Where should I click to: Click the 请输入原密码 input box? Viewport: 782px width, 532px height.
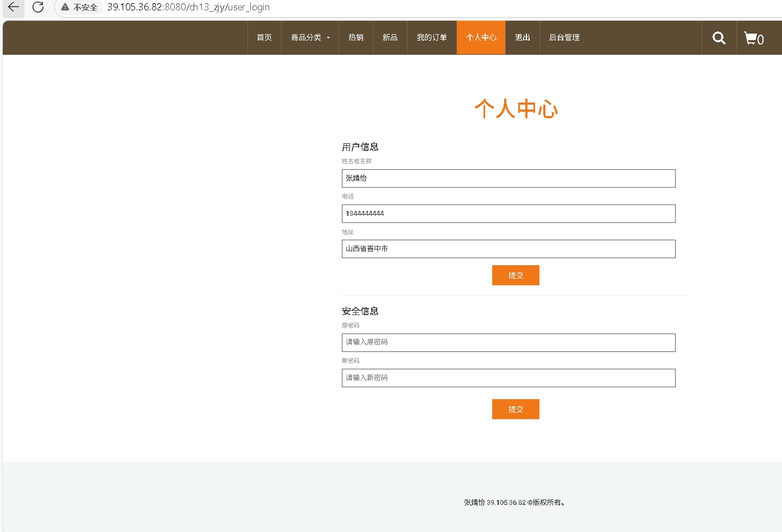coord(508,343)
